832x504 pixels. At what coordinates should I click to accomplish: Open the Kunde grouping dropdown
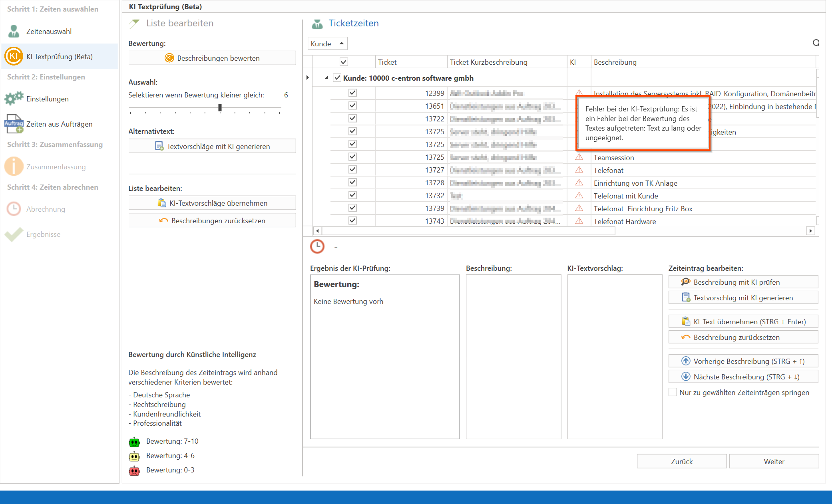[327, 43]
